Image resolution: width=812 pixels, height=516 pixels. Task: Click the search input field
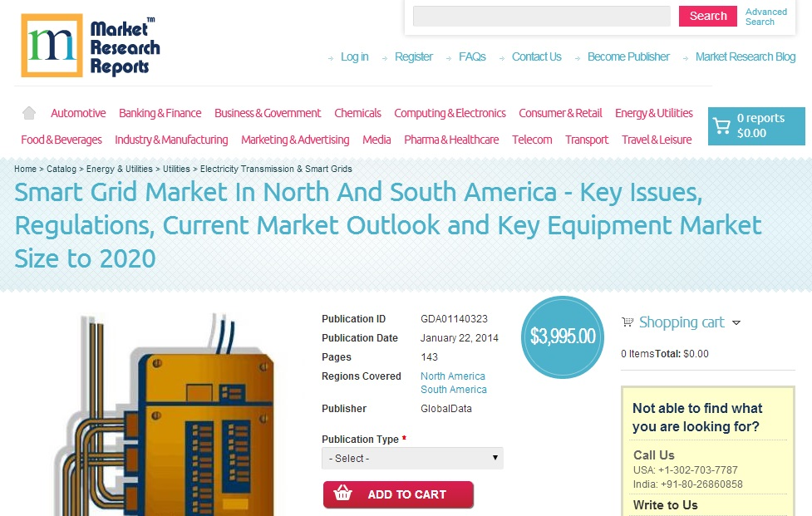(541, 16)
